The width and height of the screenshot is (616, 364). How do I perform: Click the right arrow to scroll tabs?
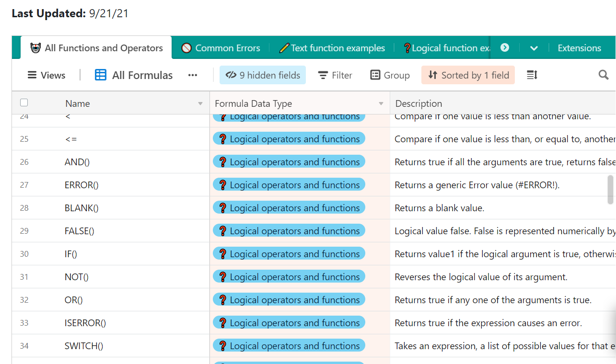click(505, 47)
